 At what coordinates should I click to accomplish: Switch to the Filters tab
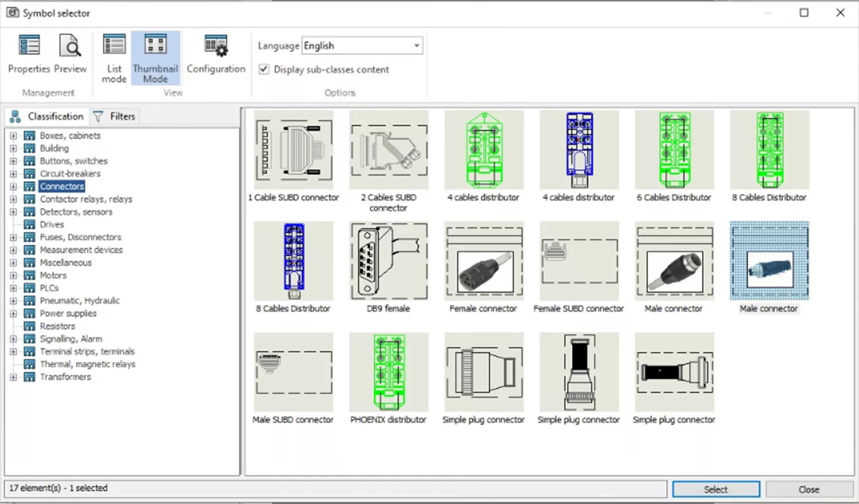pos(115,116)
